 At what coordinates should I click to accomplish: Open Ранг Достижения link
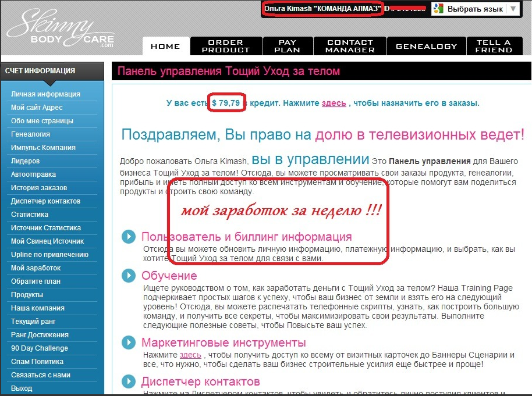(x=40, y=335)
